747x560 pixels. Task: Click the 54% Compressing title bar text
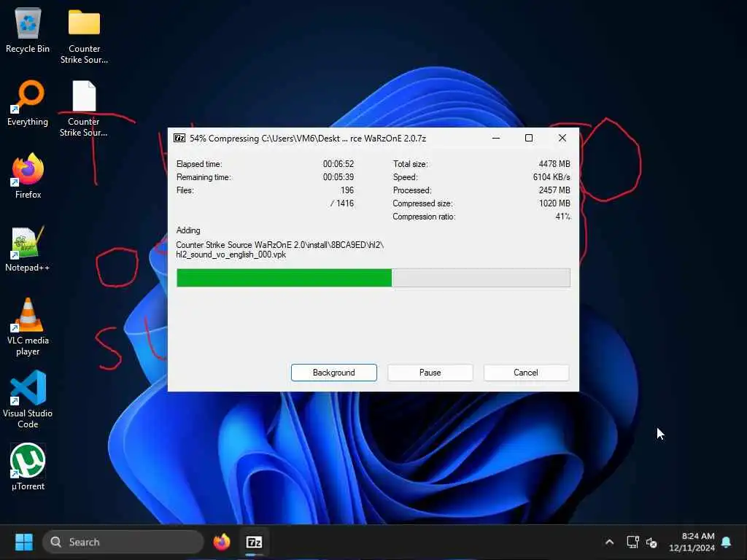point(308,139)
